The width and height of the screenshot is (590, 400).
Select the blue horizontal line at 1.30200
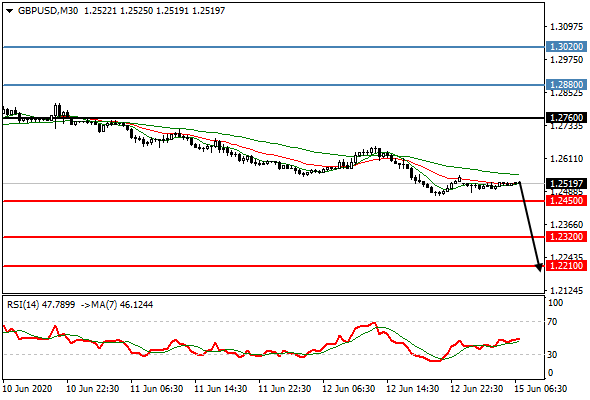coord(274,47)
